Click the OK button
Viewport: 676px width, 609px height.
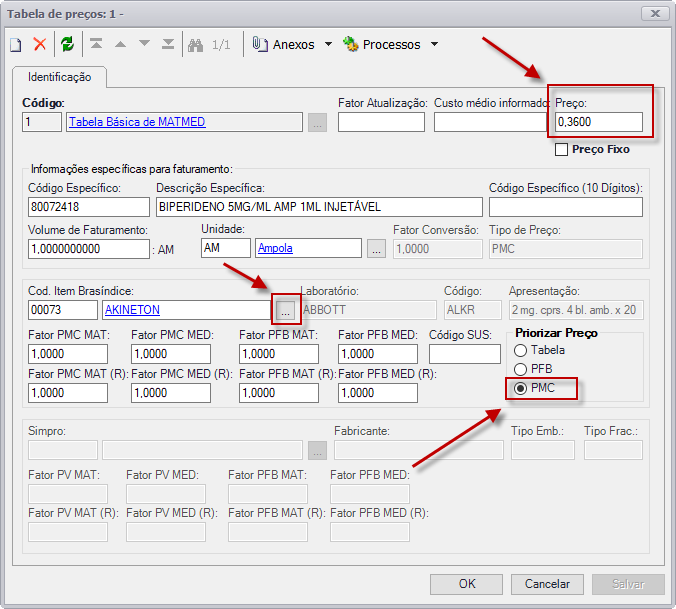pos(466,584)
